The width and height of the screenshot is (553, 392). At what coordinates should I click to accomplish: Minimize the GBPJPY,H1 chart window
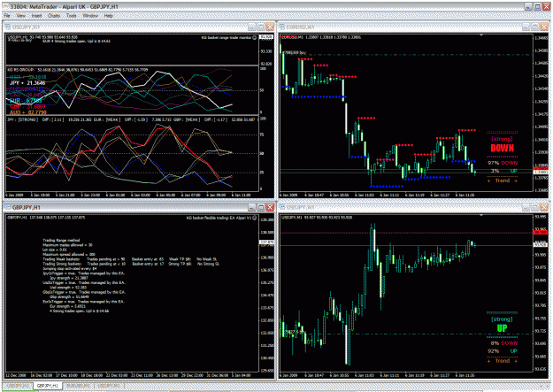[x=252, y=207]
